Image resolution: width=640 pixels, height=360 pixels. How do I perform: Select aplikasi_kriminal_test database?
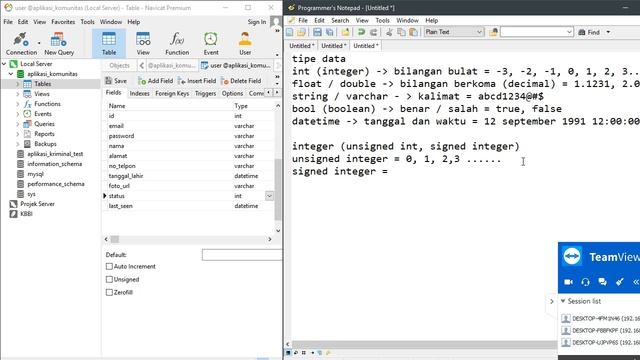pos(55,154)
